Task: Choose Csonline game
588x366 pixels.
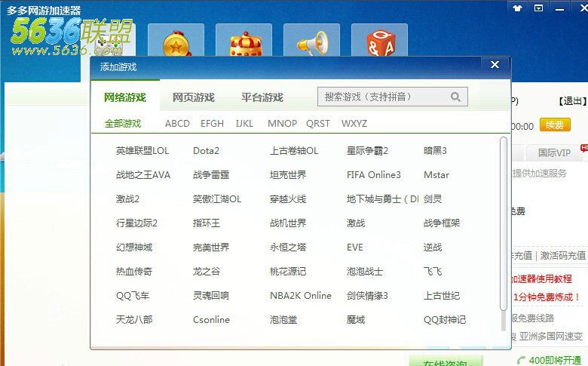Action: click(x=211, y=320)
